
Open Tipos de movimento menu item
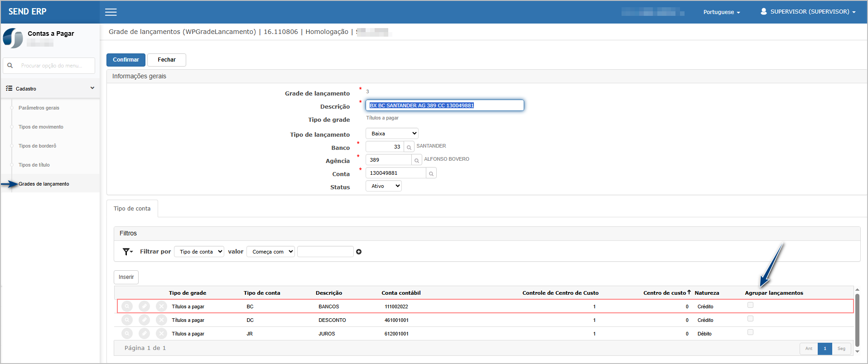point(41,127)
